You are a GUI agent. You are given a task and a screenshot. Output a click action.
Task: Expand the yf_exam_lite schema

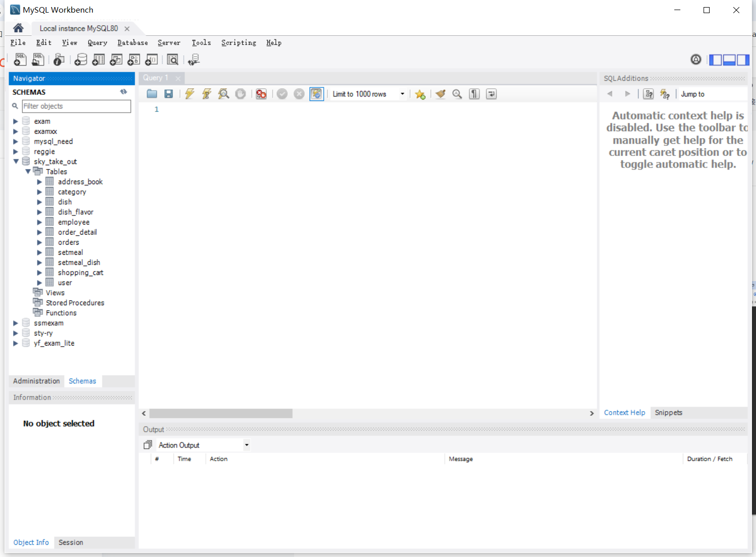(15, 343)
